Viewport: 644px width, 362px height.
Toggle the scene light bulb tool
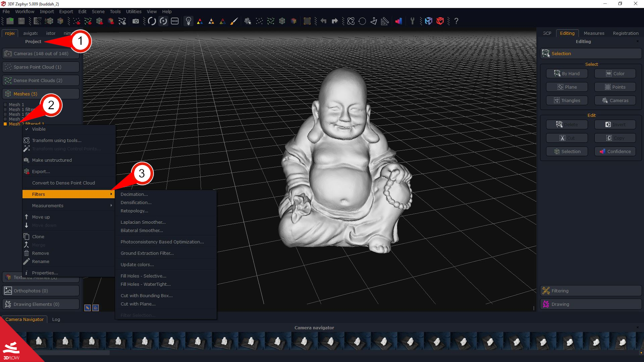click(x=189, y=21)
